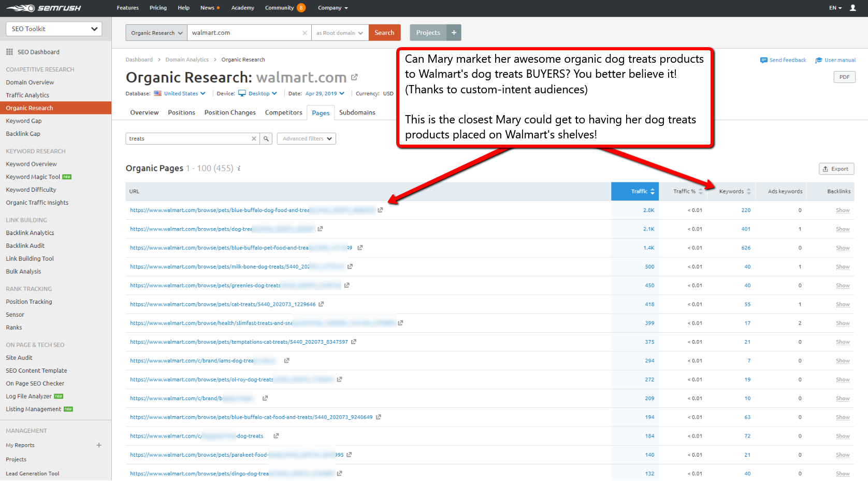This screenshot has height=481, width=868.
Task: Open the Features menu item
Action: coord(127,8)
